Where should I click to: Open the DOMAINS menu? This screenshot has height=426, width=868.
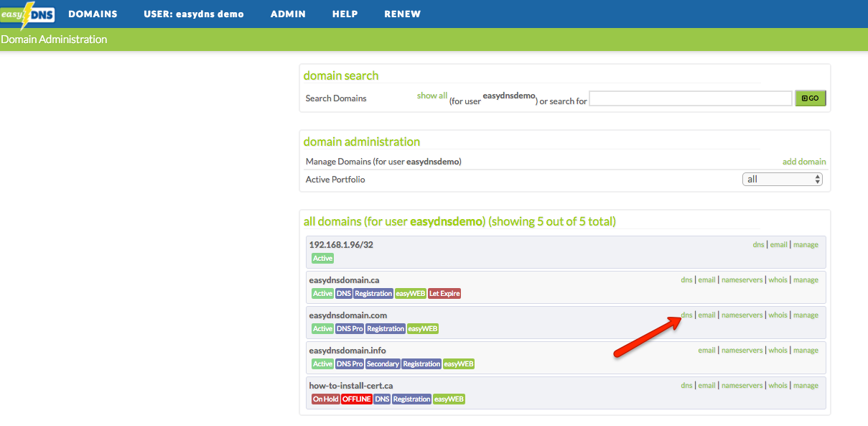point(93,14)
